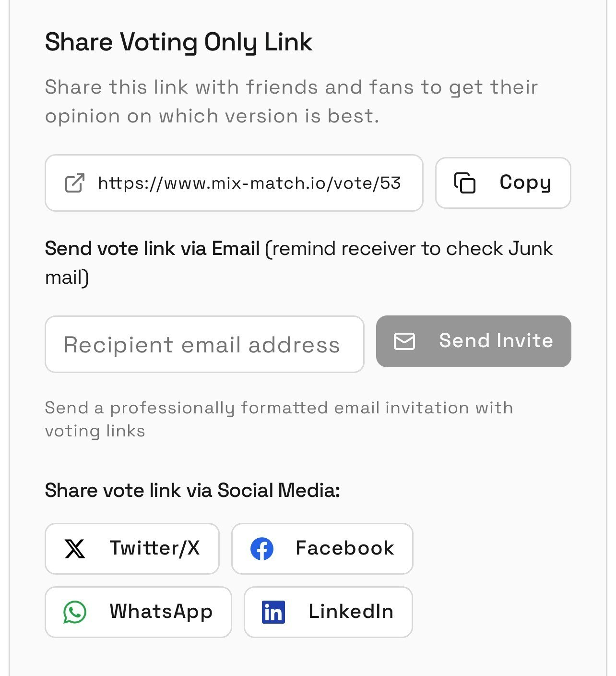The width and height of the screenshot is (616, 676).
Task: Focus the Recipient email address field
Action: click(204, 344)
